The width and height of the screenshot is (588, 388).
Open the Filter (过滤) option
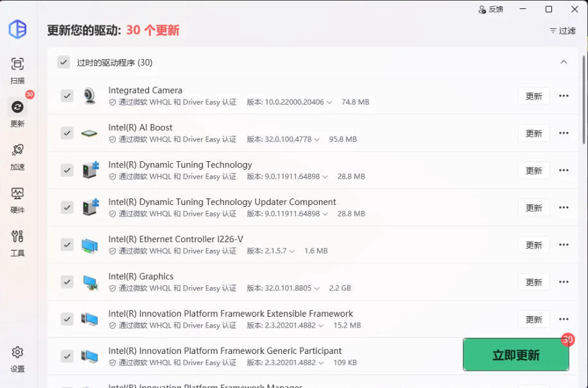click(x=562, y=31)
